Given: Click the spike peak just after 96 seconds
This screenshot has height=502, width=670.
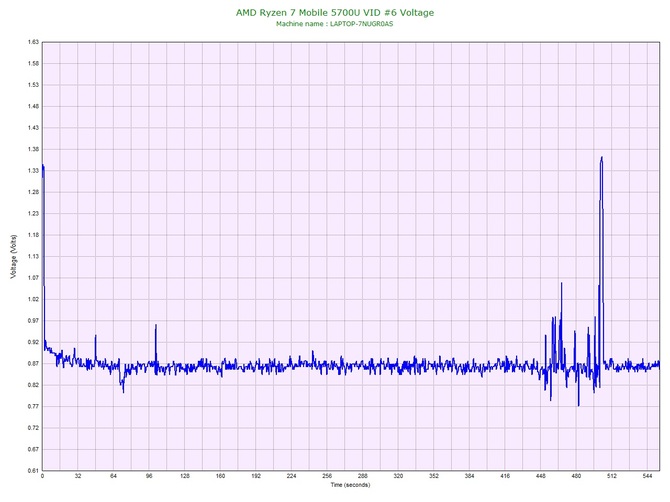Looking at the screenshot, I should [156, 325].
